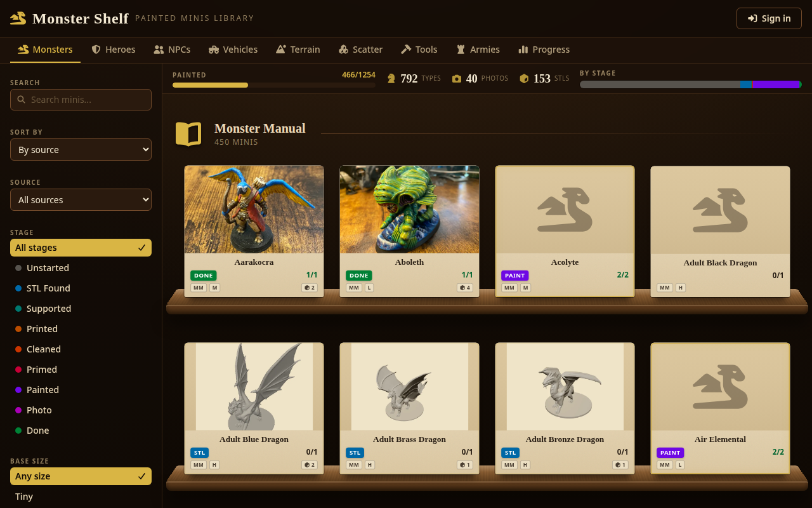812x508 pixels.
Task: Click the STL count badge on Aboleth
Action: (465, 288)
